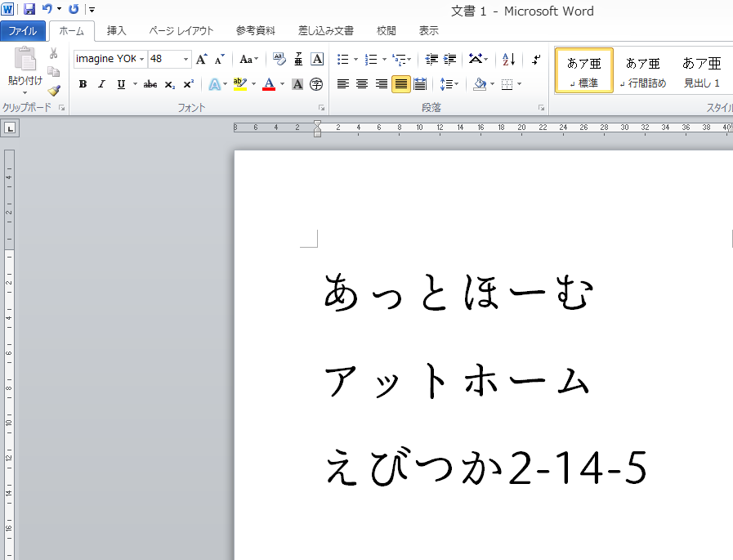
Task: Open the font name dropdown
Action: [x=142, y=59]
